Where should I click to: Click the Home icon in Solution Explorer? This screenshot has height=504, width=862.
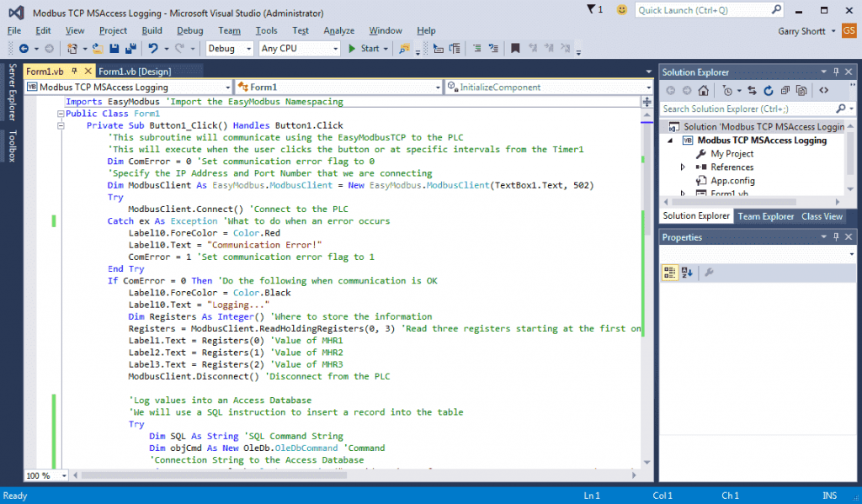[x=705, y=90]
